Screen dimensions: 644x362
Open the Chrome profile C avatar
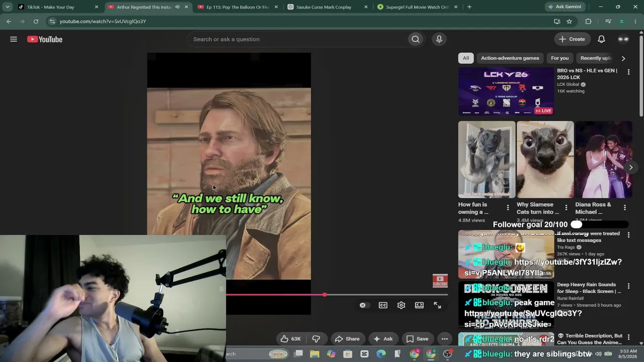[622, 22]
